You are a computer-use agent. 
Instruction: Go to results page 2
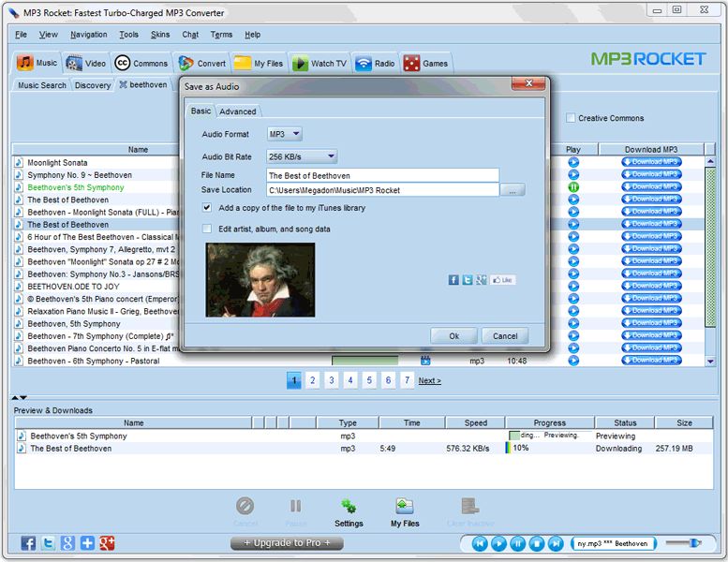click(312, 380)
